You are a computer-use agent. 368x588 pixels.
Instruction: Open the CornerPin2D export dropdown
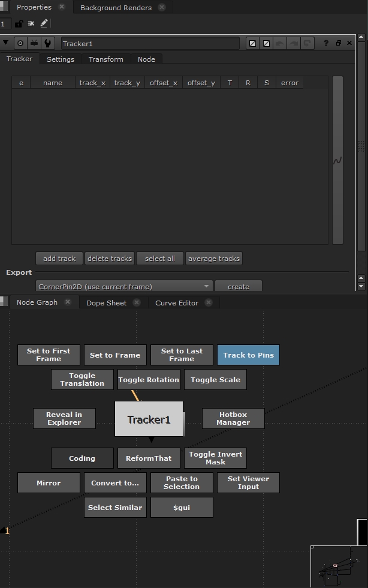125,287
